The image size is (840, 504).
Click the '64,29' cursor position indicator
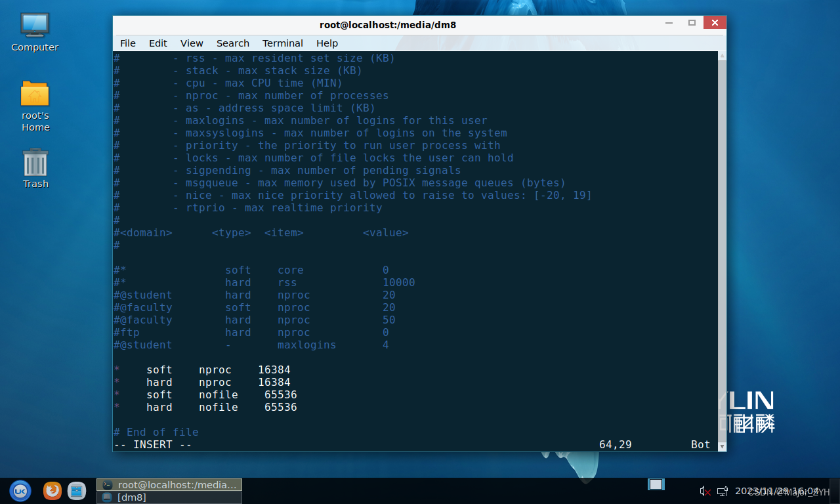(x=616, y=444)
